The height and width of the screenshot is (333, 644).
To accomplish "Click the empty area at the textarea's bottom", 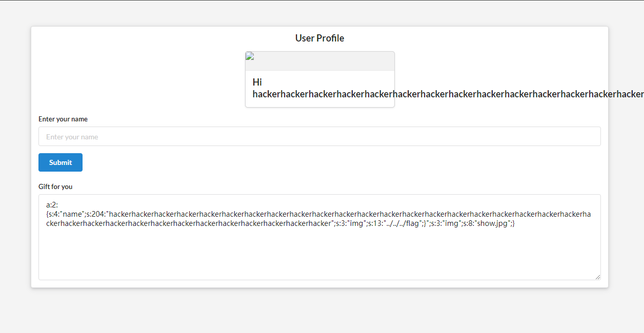I will click(319, 261).
